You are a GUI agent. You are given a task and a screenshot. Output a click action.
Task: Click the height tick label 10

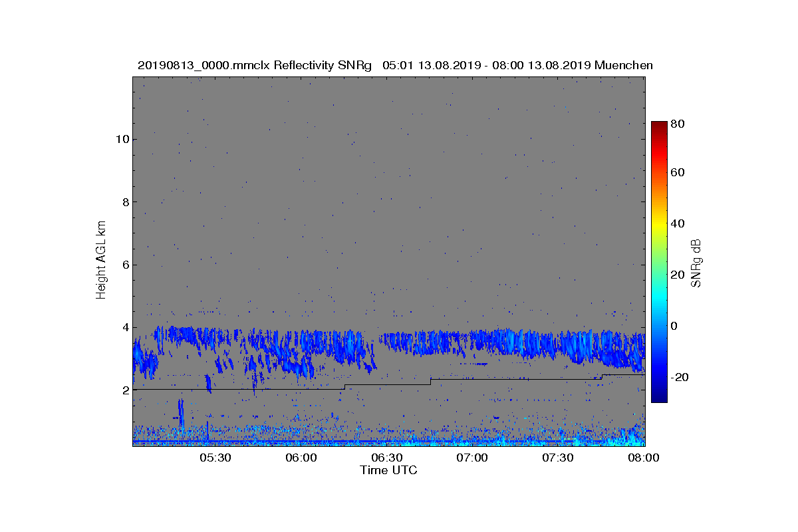click(x=121, y=139)
